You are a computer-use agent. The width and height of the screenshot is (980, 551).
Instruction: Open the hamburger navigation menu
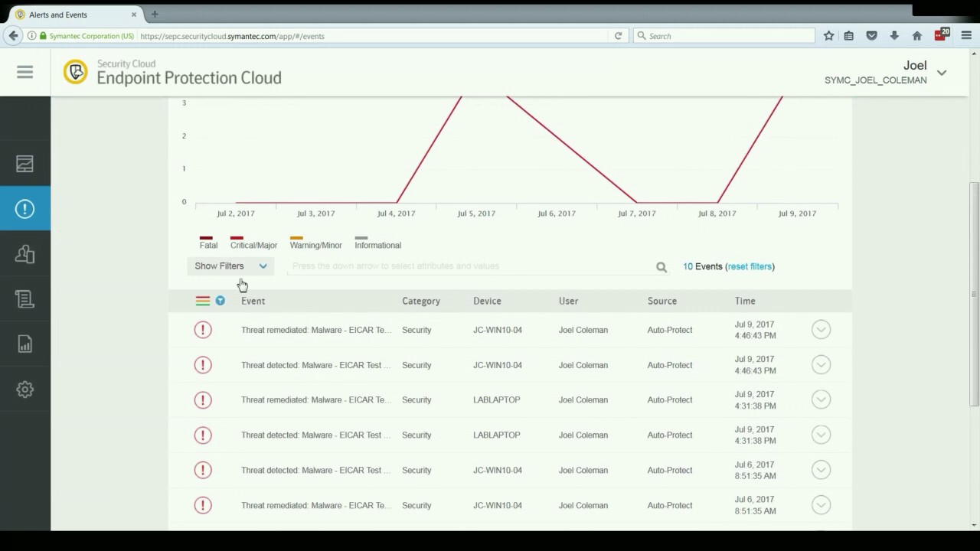point(25,72)
